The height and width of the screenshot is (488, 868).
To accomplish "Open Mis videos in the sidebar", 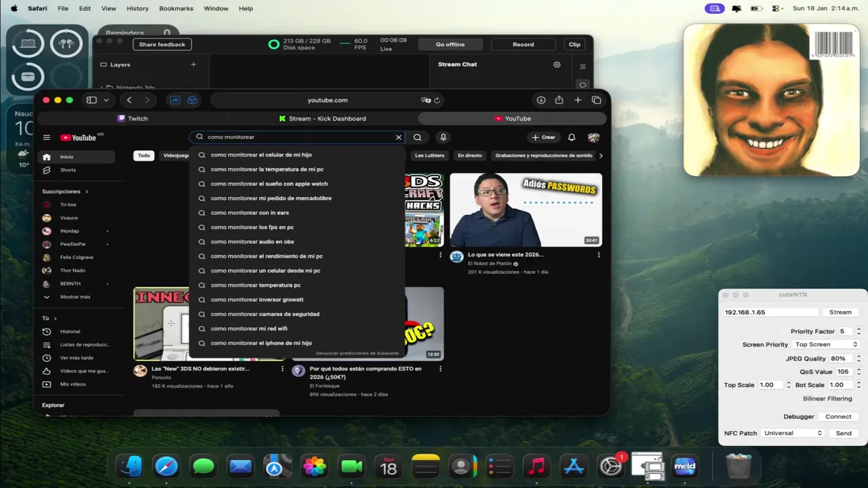I will click(x=75, y=384).
